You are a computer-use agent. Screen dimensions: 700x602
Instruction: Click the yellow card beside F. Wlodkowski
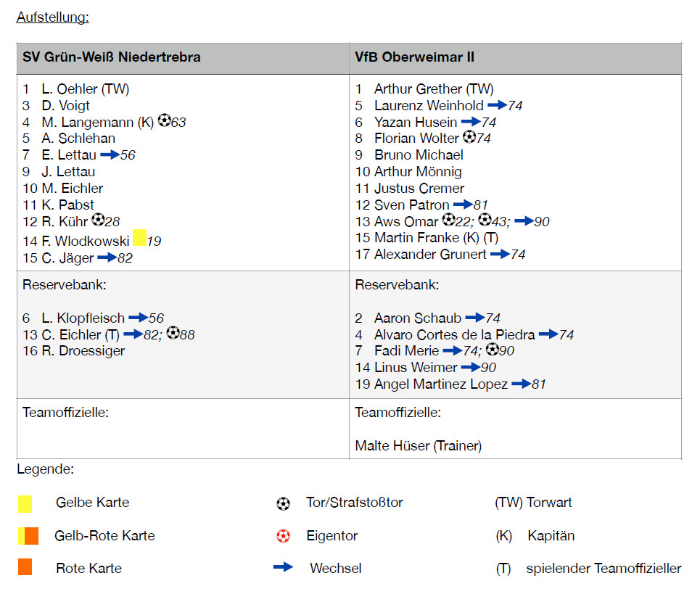point(139,238)
